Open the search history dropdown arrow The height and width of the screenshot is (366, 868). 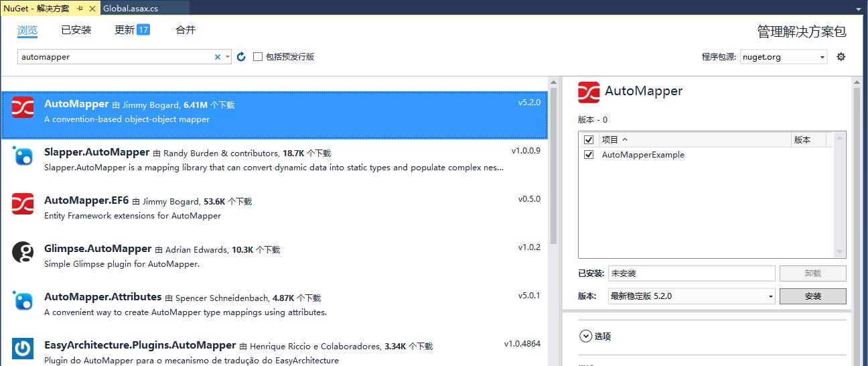point(228,57)
